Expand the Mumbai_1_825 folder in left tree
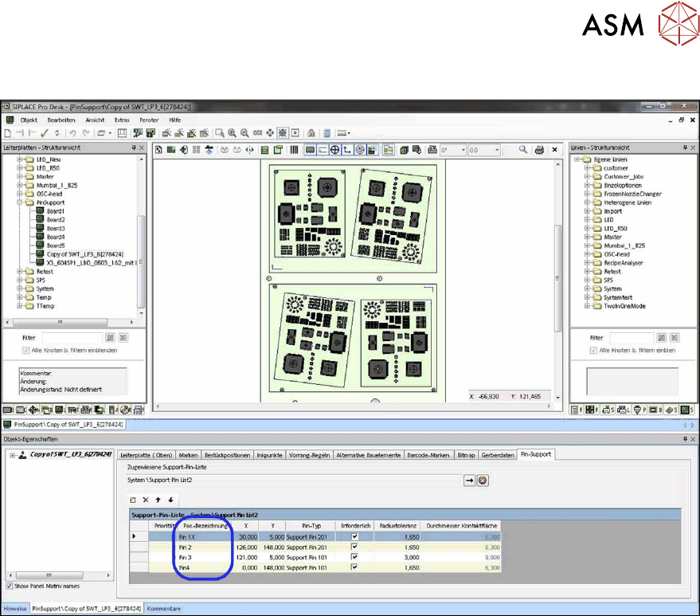This screenshot has width=700, height=616. [20, 185]
